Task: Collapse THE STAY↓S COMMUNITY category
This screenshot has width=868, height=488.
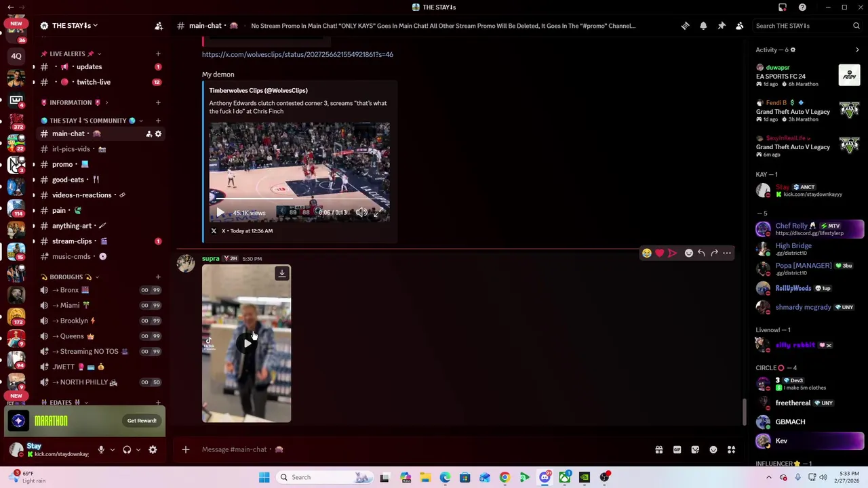Action: 92,121
